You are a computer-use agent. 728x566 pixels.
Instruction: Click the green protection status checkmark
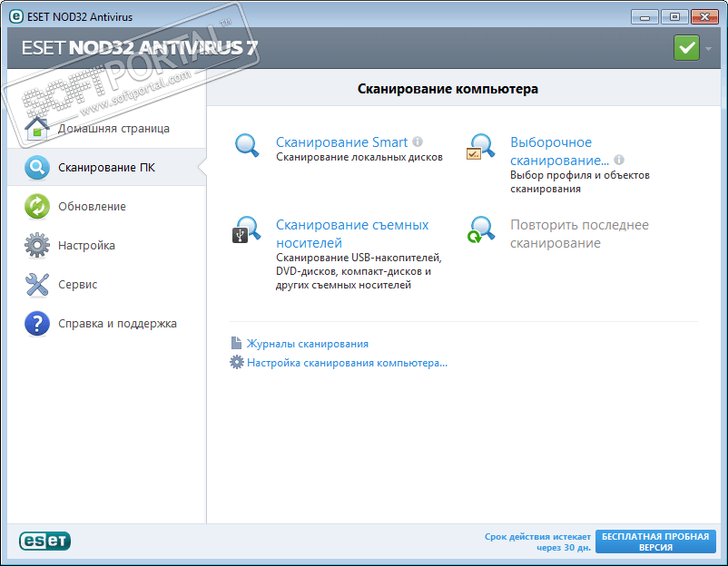pyautogui.click(x=686, y=48)
